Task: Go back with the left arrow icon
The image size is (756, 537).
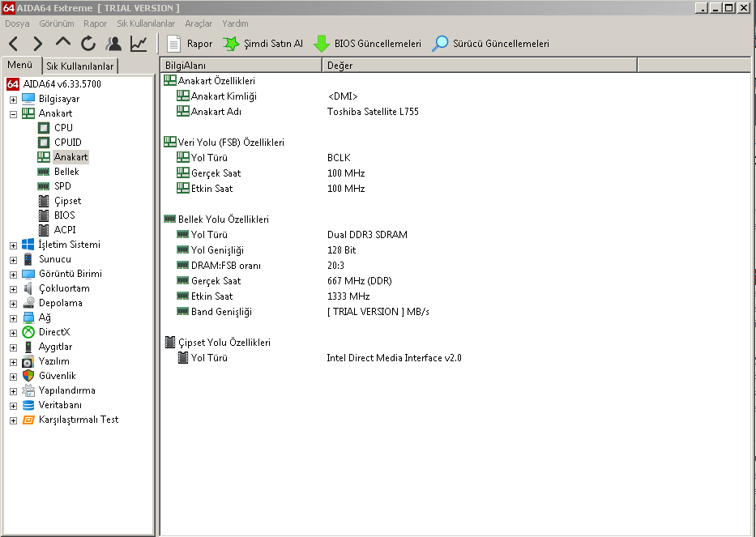Action: point(14,44)
